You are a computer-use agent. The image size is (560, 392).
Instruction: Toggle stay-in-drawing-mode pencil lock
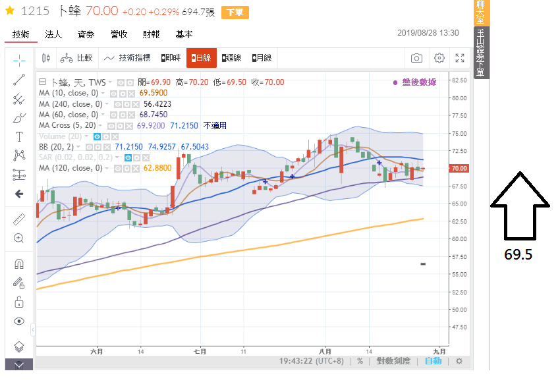[19, 283]
